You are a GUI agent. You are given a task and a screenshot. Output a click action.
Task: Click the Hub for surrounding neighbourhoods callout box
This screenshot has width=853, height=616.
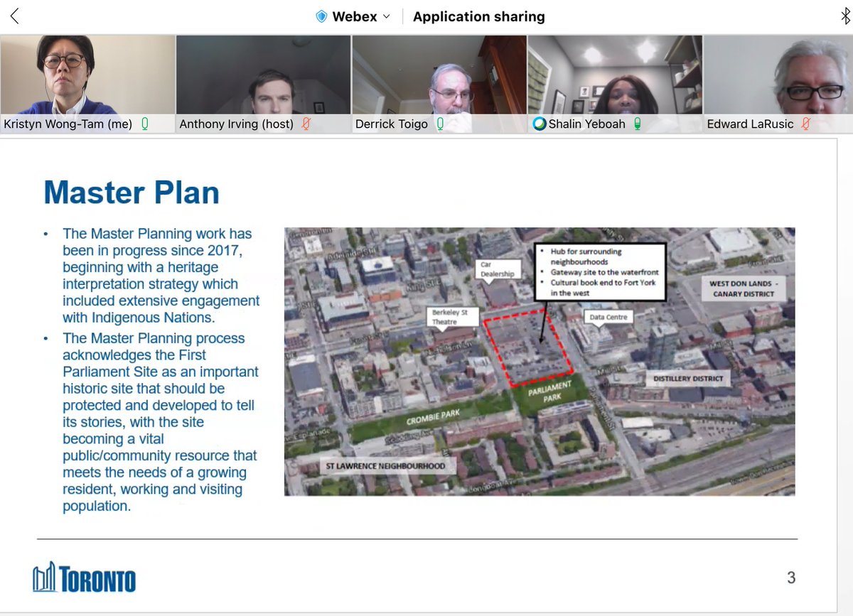tap(600, 272)
